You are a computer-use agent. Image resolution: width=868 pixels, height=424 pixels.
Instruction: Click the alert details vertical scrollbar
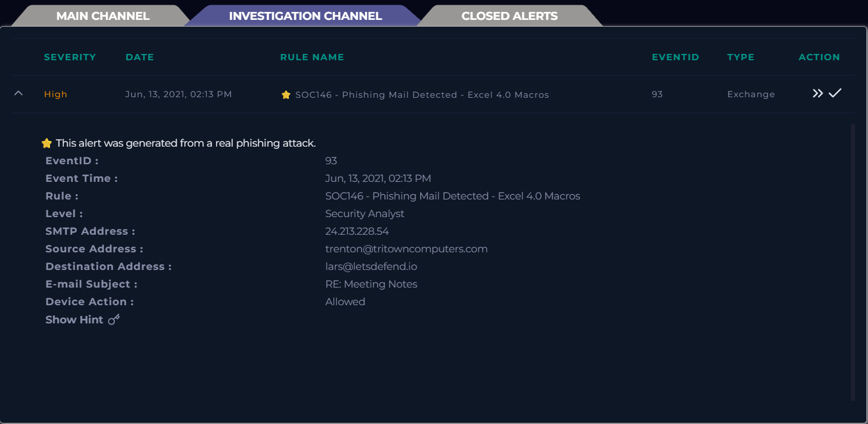[x=853, y=261]
